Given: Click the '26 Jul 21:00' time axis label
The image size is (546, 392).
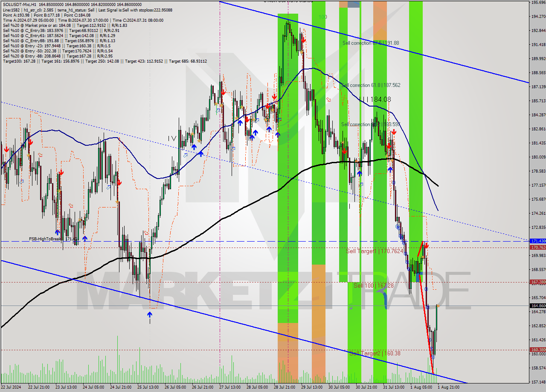Looking at the screenshot, I should pyautogui.click(x=202, y=387).
